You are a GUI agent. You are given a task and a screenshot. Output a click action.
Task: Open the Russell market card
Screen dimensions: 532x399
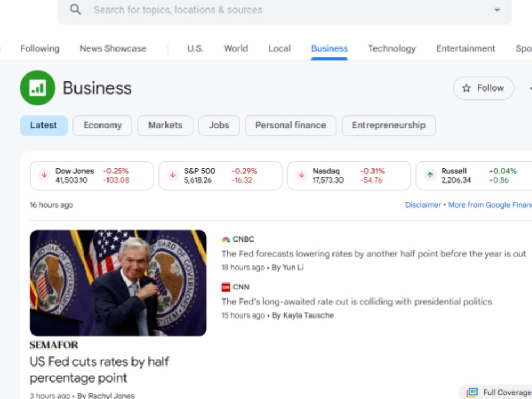tap(474, 176)
